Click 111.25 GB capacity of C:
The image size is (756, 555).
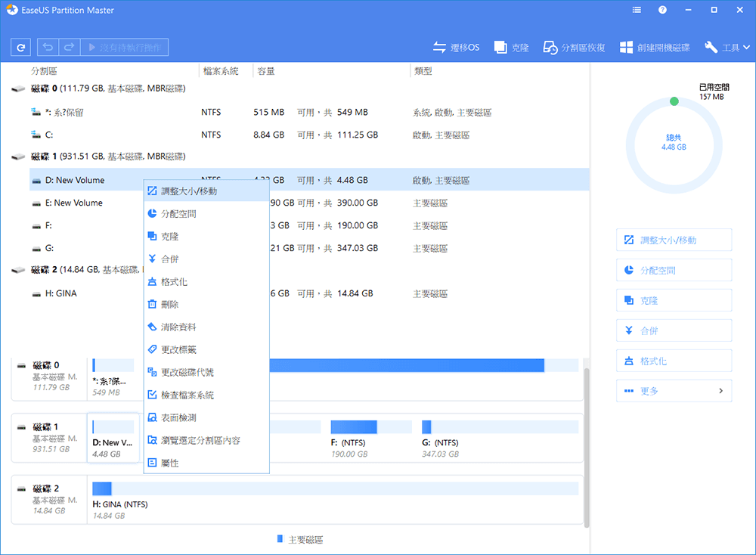click(358, 135)
